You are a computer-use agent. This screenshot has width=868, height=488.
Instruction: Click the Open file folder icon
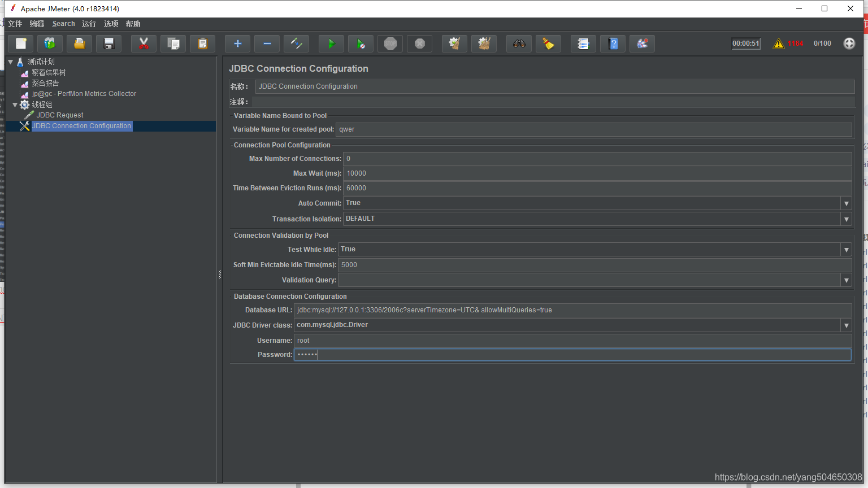coord(80,43)
